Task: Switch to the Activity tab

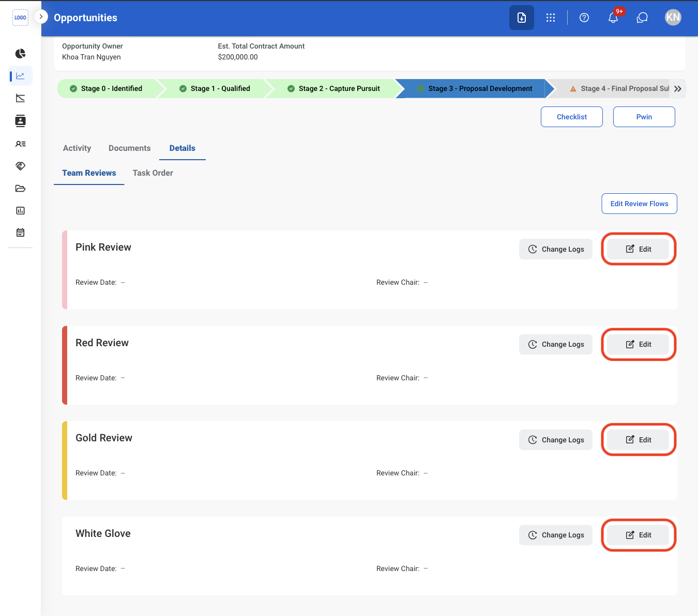Action: click(77, 148)
